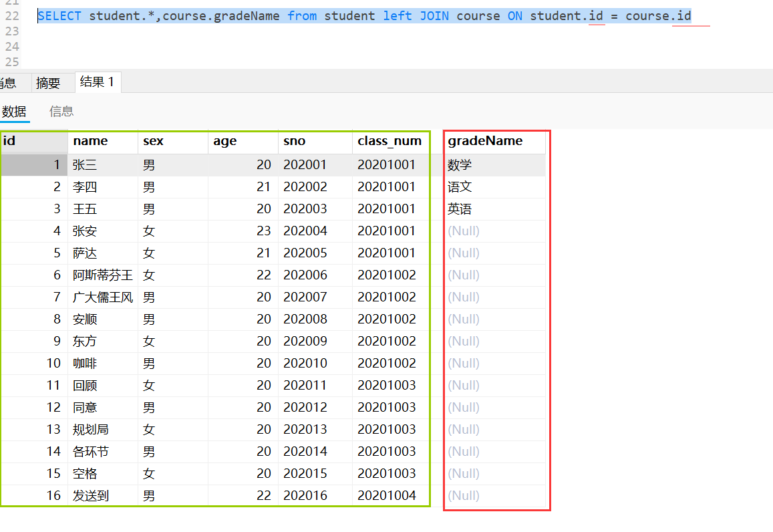Click class_num value 20201004
773x532 pixels.
coord(390,495)
